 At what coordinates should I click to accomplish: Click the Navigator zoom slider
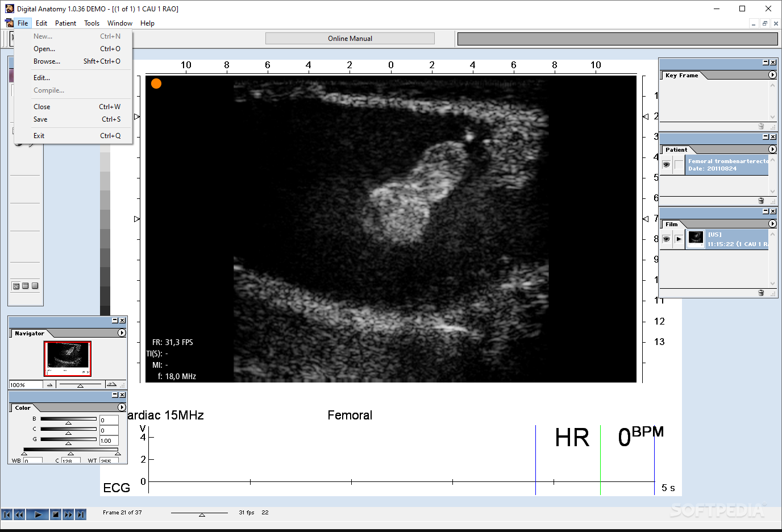point(80,385)
